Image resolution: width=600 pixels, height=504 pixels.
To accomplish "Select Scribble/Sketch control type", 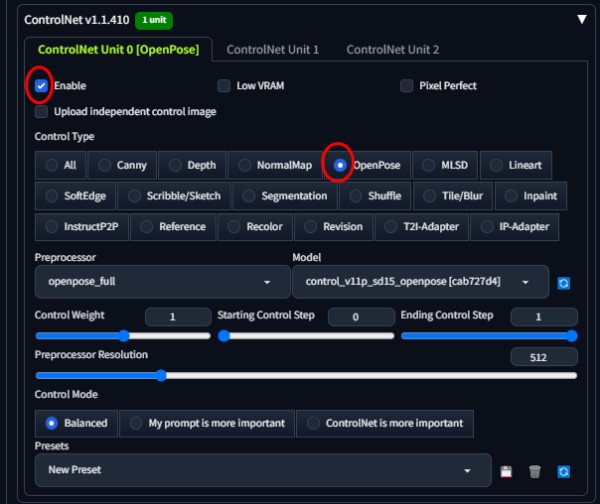I will 174,196.
